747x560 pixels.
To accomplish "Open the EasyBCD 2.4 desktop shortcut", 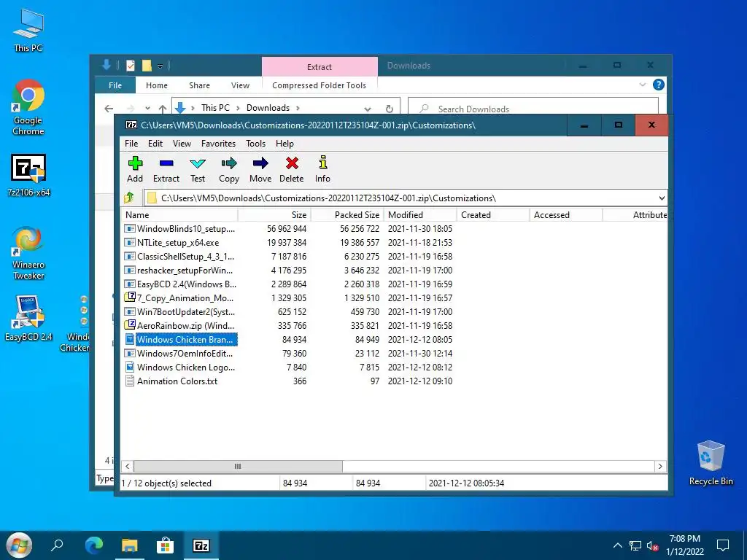I will [x=28, y=318].
